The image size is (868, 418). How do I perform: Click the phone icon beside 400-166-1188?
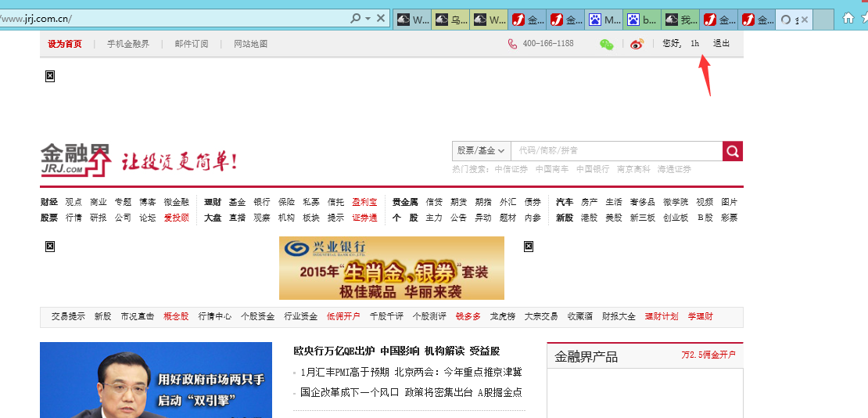[x=513, y=43]
